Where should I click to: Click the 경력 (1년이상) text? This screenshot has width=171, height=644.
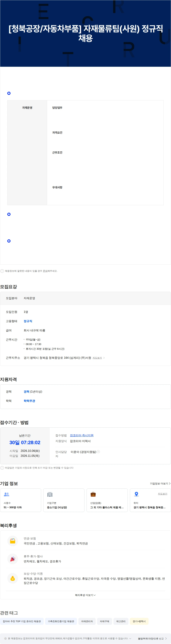tap(33, 391)
